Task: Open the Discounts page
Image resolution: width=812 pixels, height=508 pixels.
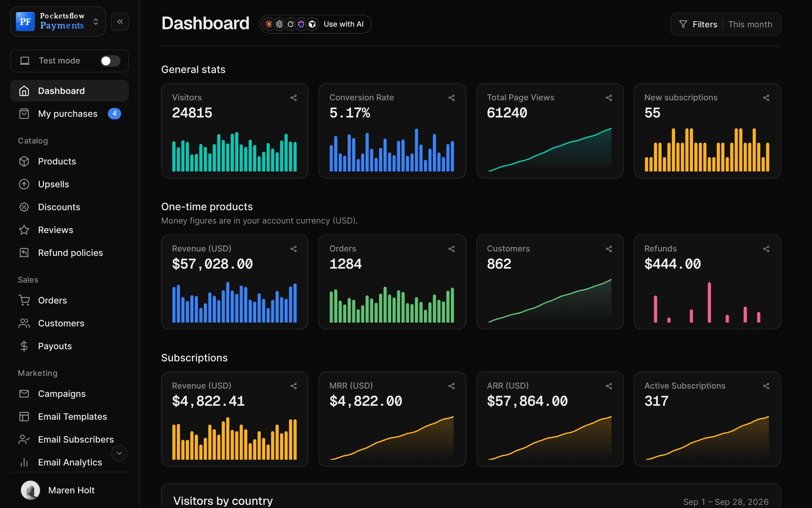Action: point(69,207)
